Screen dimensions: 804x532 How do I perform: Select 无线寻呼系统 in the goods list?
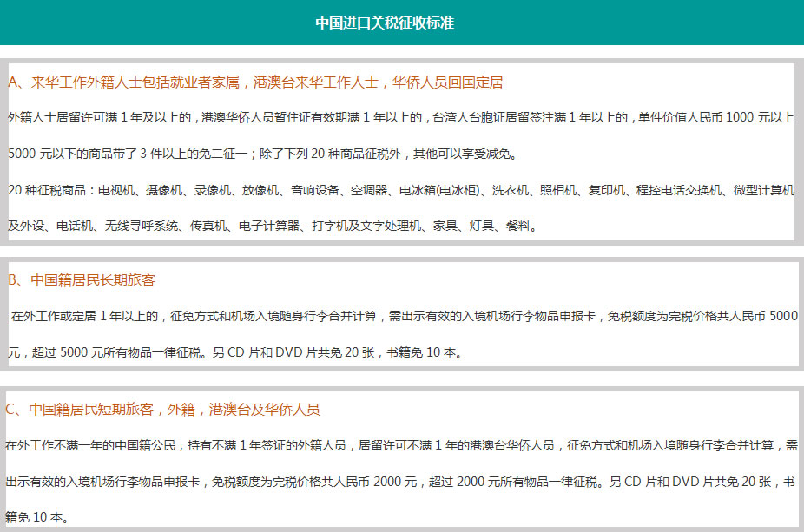point(144,227)
